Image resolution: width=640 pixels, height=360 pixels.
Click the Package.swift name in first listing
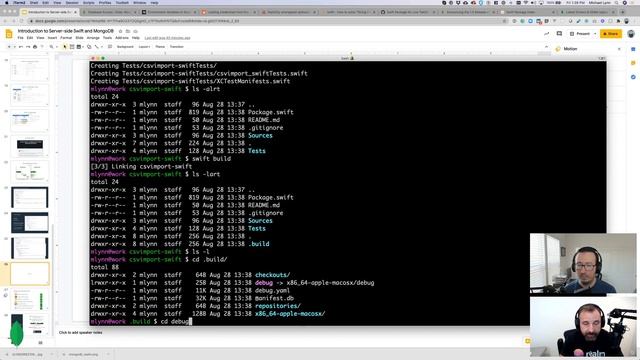pos(271,112)
